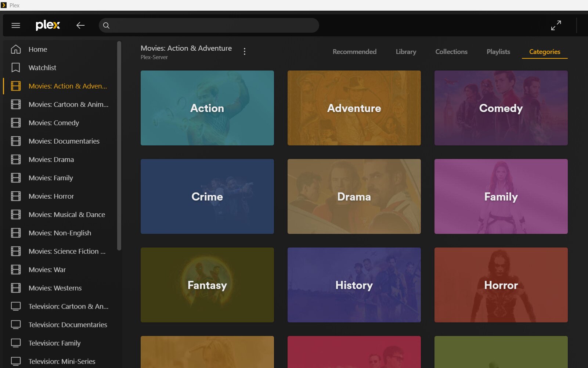Select Movies: Westerns library
The width and height of the screenshot is (588, 368).
[x=55, y=288]
